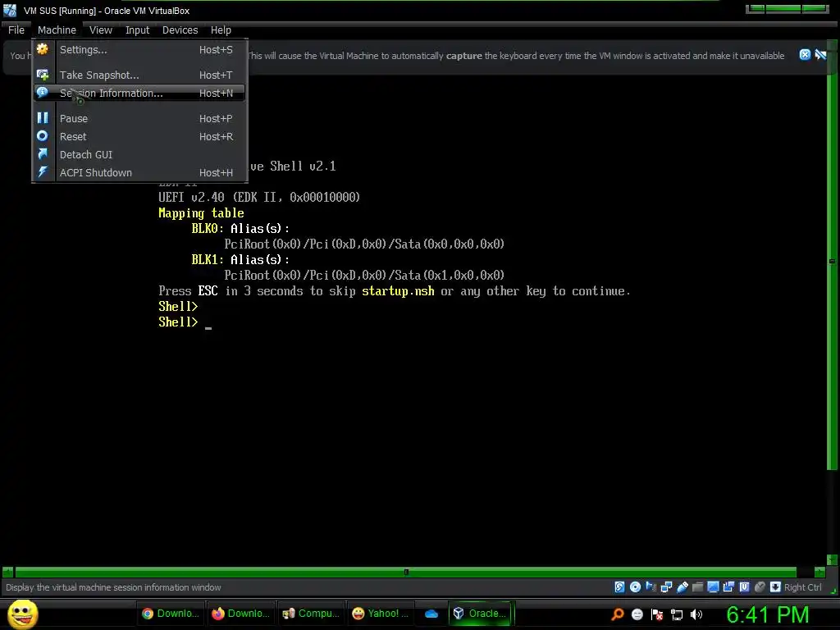Click the shared folders status icon

[x=697, y=587]
